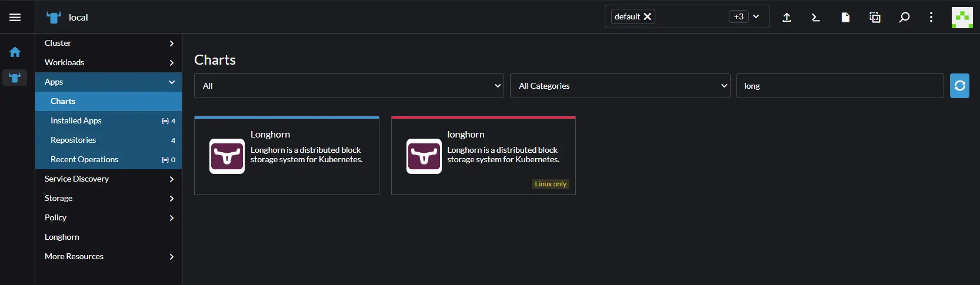Expand the namespace filter dropdown arrow

[x=756, y=16]
